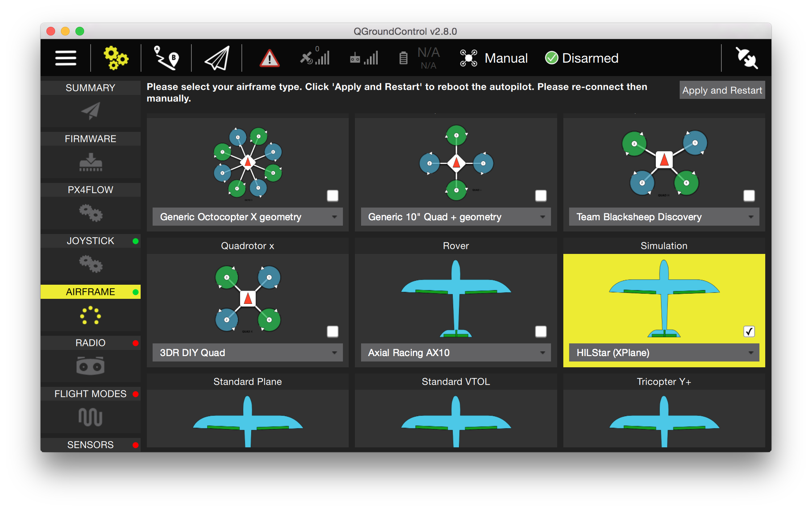The width and height of the screenshot is (812, 510).
Task: Click the Manual flight mode label
Action: (x=506, y=58)
